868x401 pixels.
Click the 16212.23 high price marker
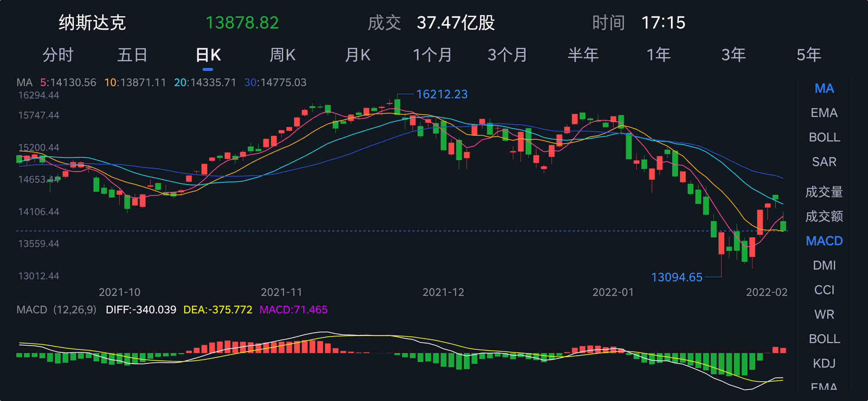442,94
